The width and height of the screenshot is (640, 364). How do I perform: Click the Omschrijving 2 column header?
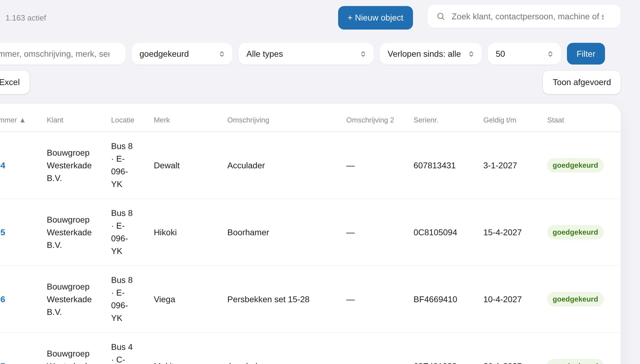point(370,120)
